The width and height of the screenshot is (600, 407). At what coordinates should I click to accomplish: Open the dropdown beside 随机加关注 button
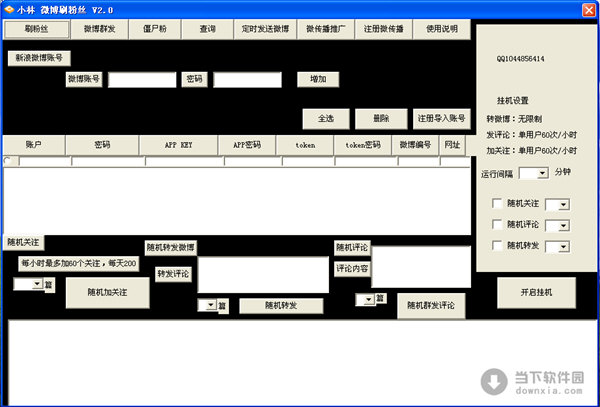click(37, 284)
